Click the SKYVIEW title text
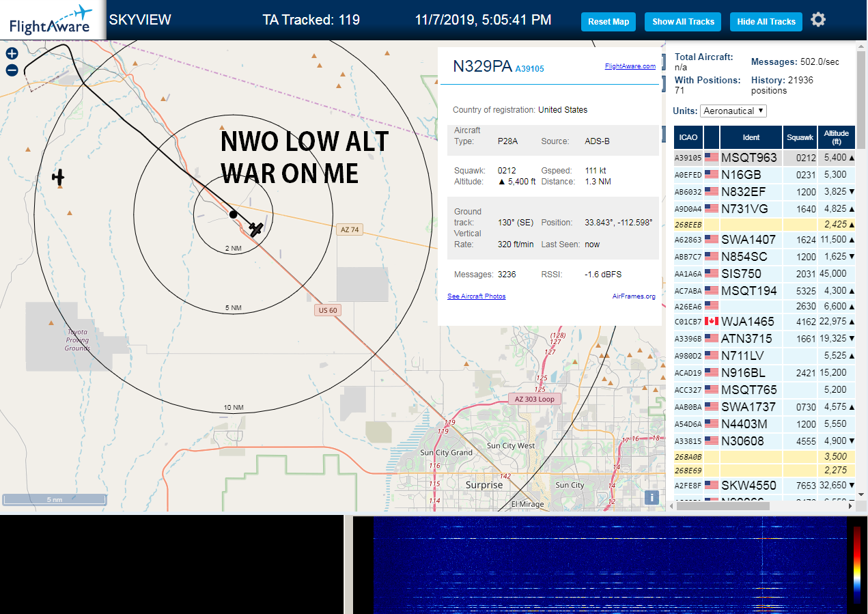The height and width of the screenshot is (614, 868). (140, 20)
